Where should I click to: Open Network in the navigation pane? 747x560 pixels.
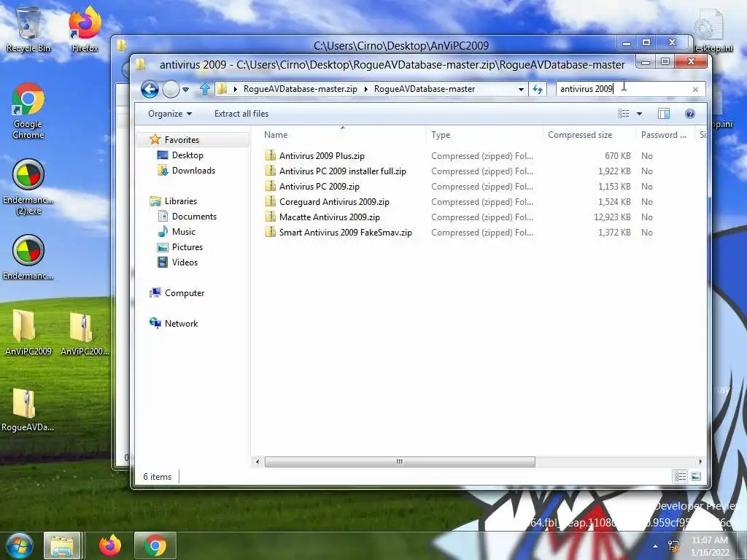[x=181, y=323]
